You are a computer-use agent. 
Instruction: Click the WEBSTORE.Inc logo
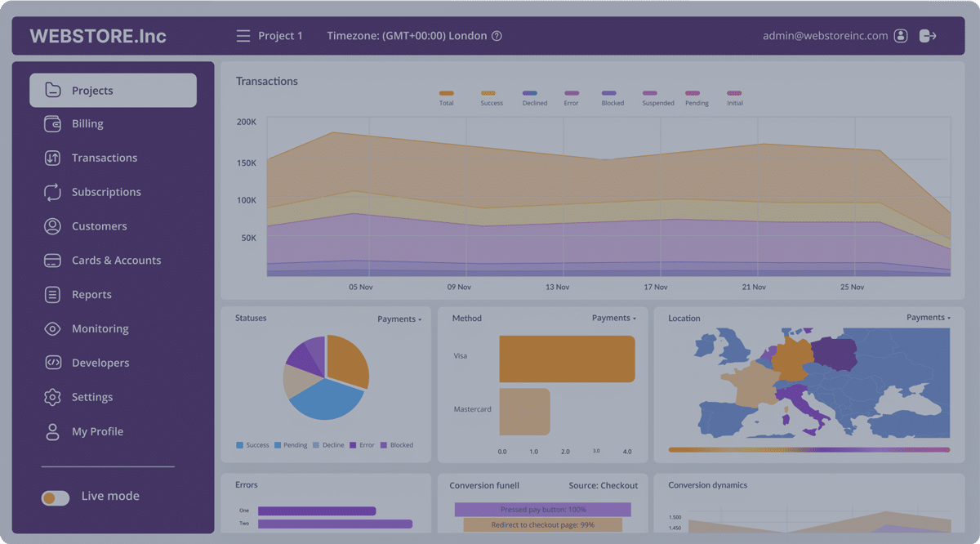point(98,36)
